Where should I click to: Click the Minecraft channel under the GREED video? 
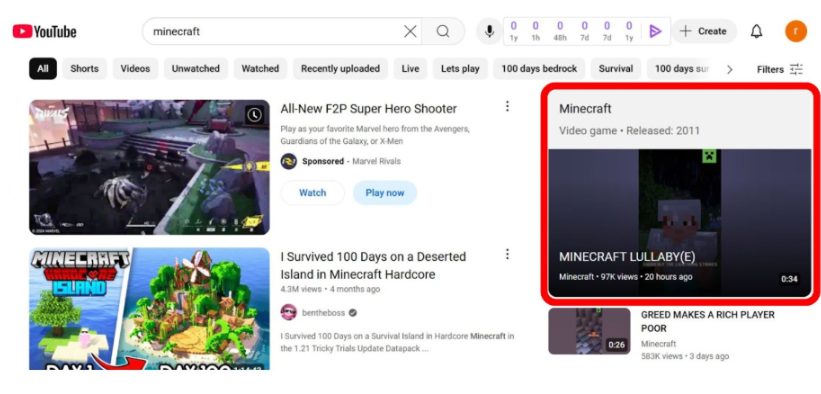(x=659, y=344)
